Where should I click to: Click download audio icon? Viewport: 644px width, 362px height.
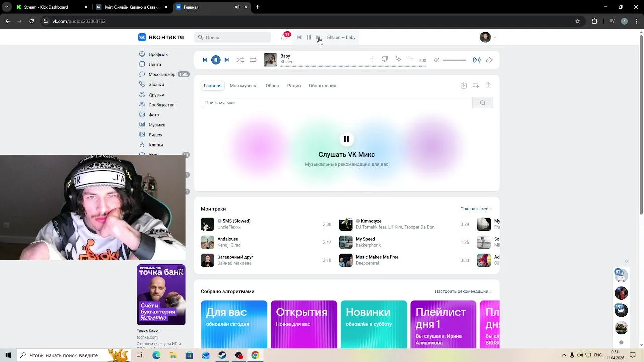(464, 86)
